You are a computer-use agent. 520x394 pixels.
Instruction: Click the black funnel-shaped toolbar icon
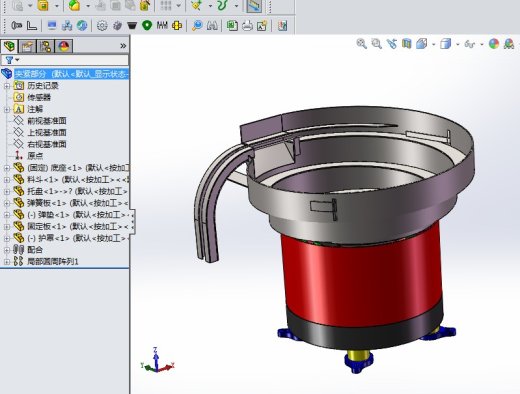pos(132,26)
